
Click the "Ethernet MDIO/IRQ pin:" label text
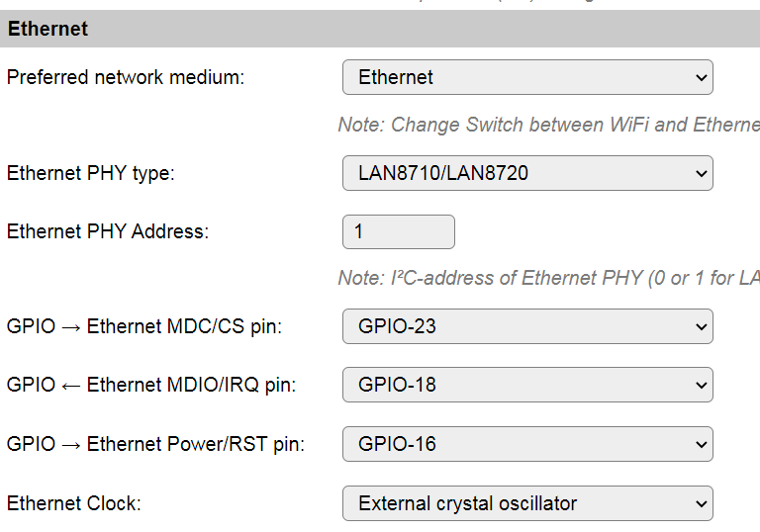coord(191,385)
